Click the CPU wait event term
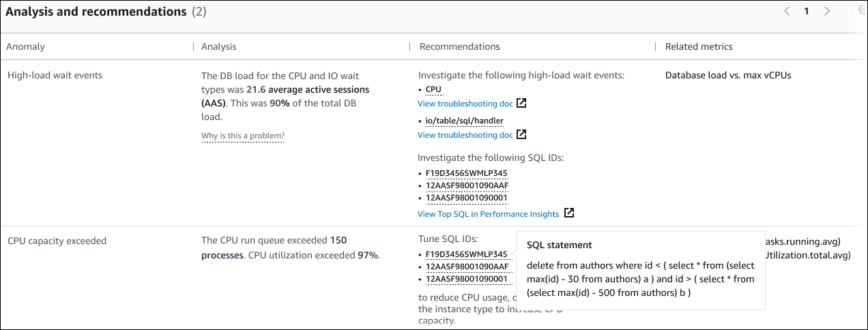The image size is (868, 330). point(433,89)
